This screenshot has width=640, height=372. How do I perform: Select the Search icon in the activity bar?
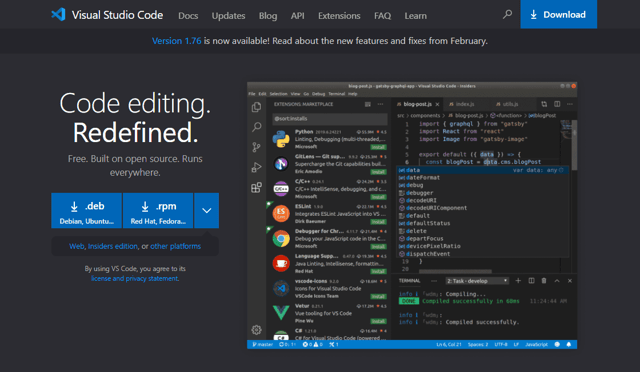pyautogui.click(x=256, y=127)
